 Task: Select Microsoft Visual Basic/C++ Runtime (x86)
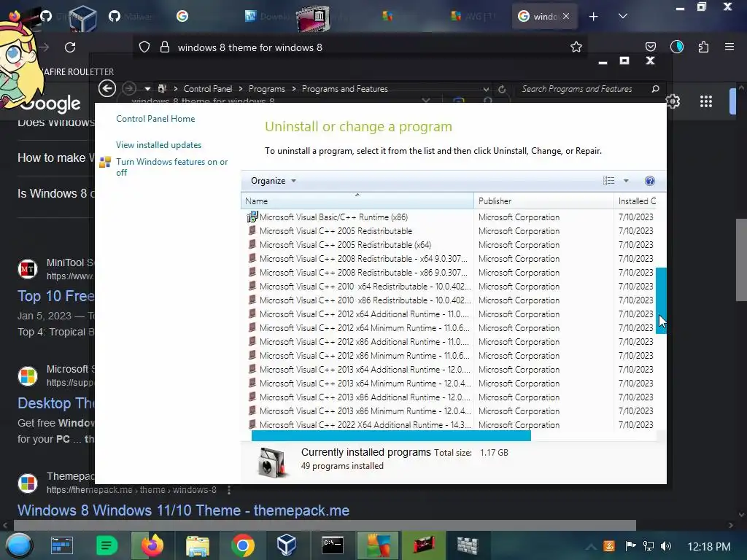click(333, 217)
